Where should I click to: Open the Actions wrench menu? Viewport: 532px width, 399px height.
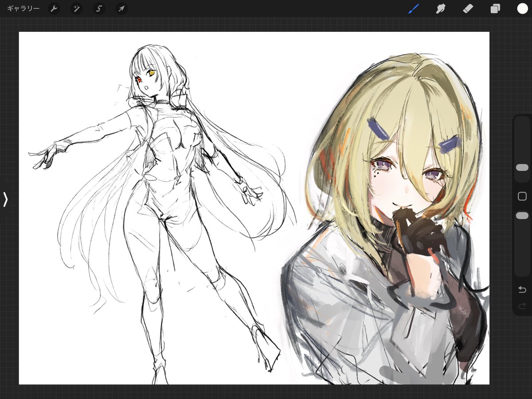tap(54, 9)
